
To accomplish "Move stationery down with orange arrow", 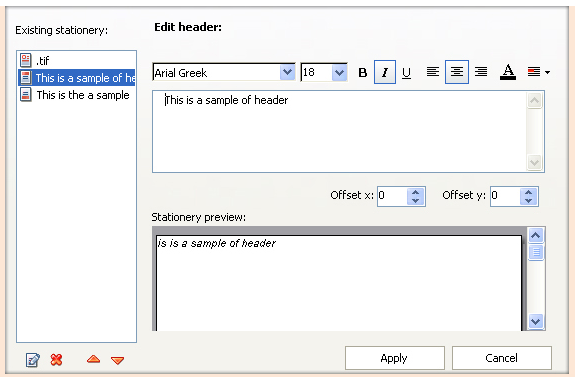I will pos(117,360).
